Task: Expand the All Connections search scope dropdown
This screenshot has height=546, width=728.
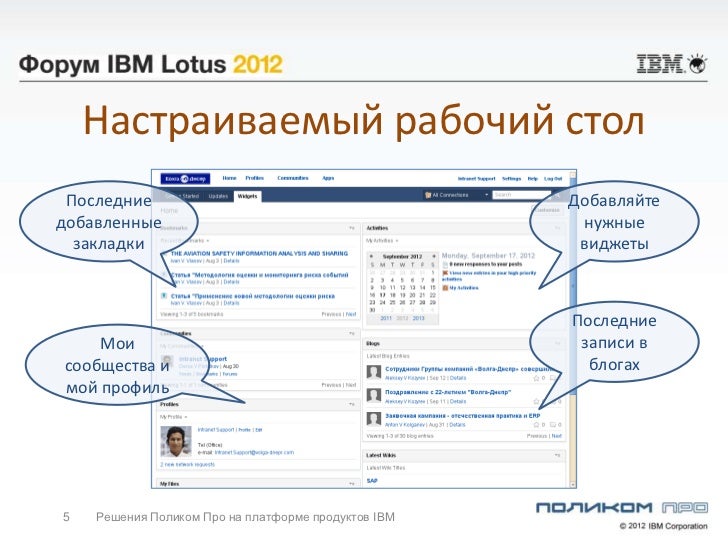Action: 486,195
